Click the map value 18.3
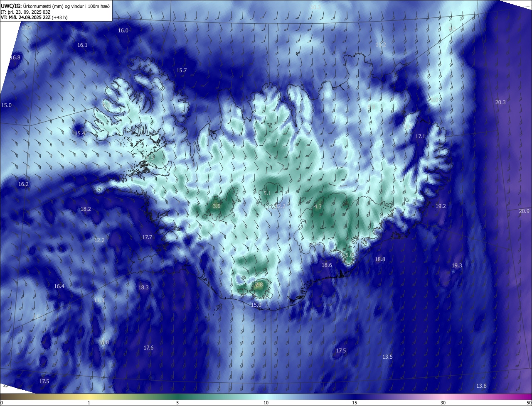The height and width of the screenshot is (406, 532). 143,287
